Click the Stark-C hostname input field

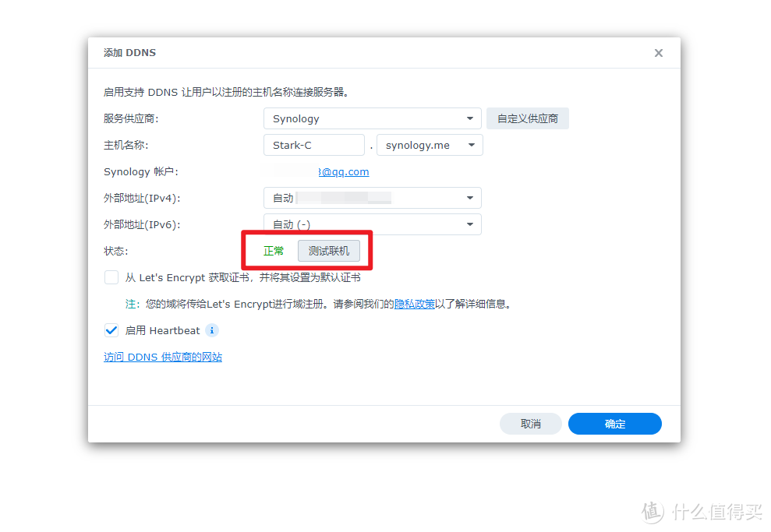pyautogui.click(x=313, y=145)
